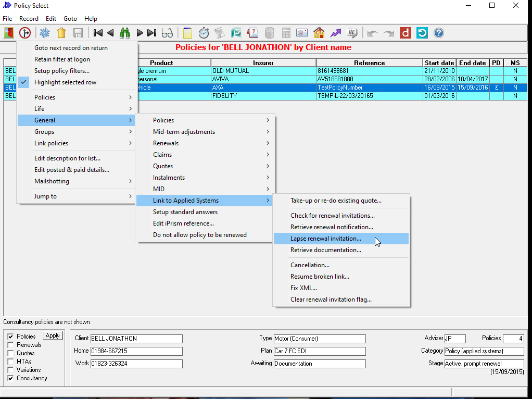
Task: Open the Help menu in menu bar
Action: (x=91, y=19)
